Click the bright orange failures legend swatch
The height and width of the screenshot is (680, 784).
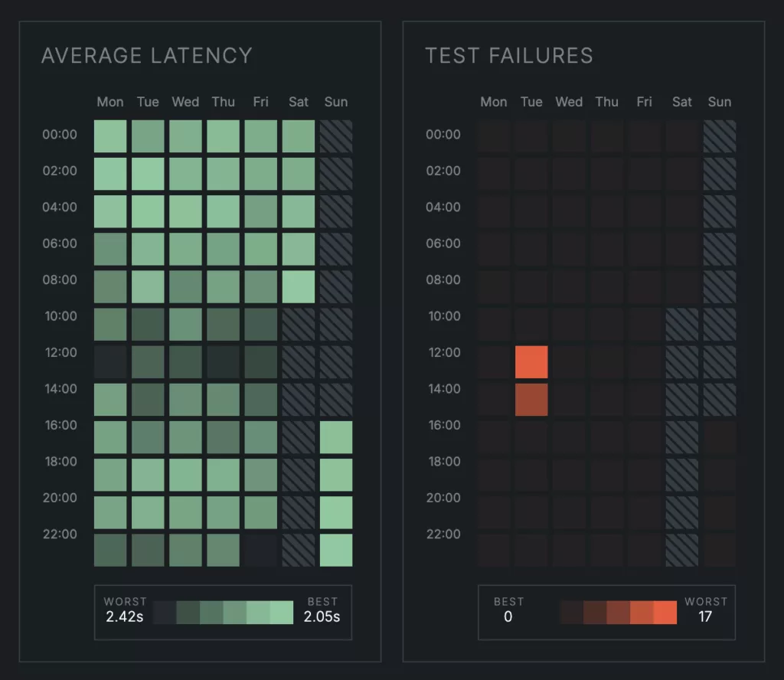665,613
